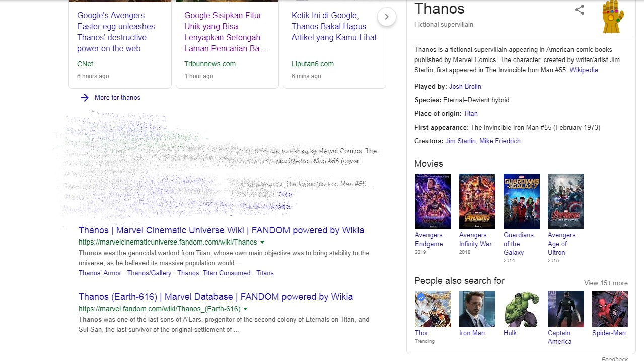
Task: Show next top stories with carousel arrow
Action: pos(387,17)
